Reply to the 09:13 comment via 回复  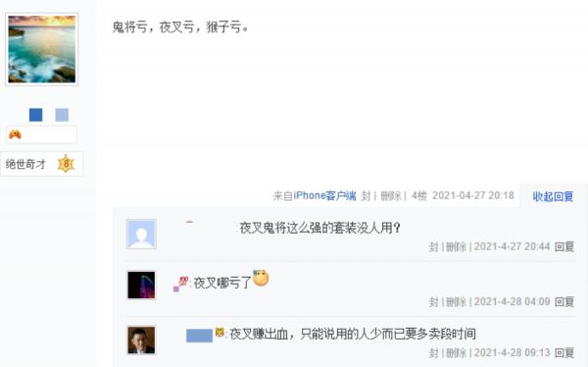(564, 352)
